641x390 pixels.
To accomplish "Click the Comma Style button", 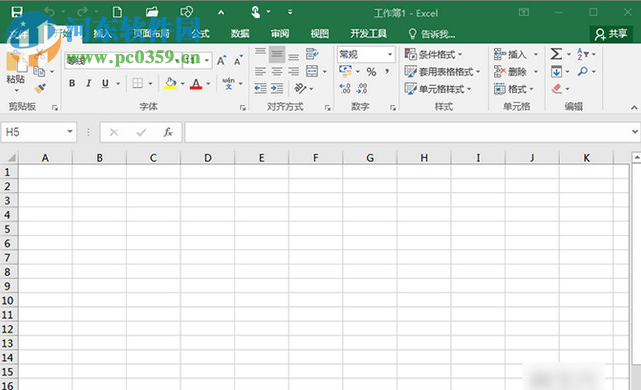I will [387, 72].
